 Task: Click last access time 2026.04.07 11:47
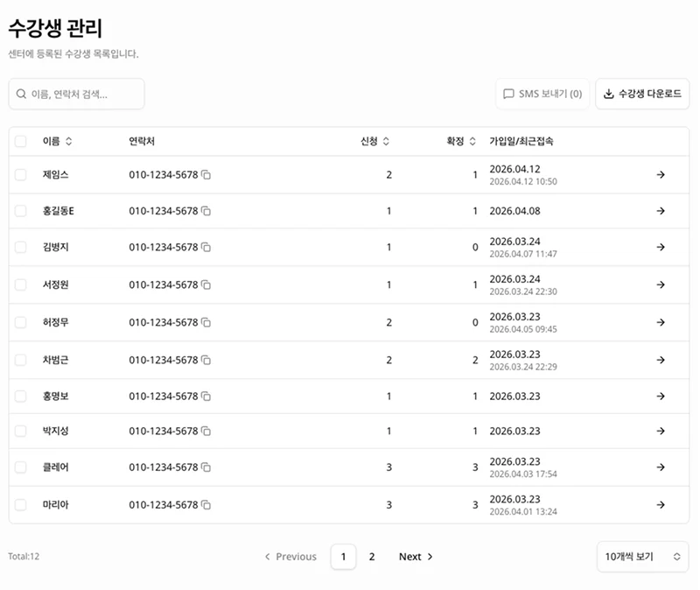[523, 254]
